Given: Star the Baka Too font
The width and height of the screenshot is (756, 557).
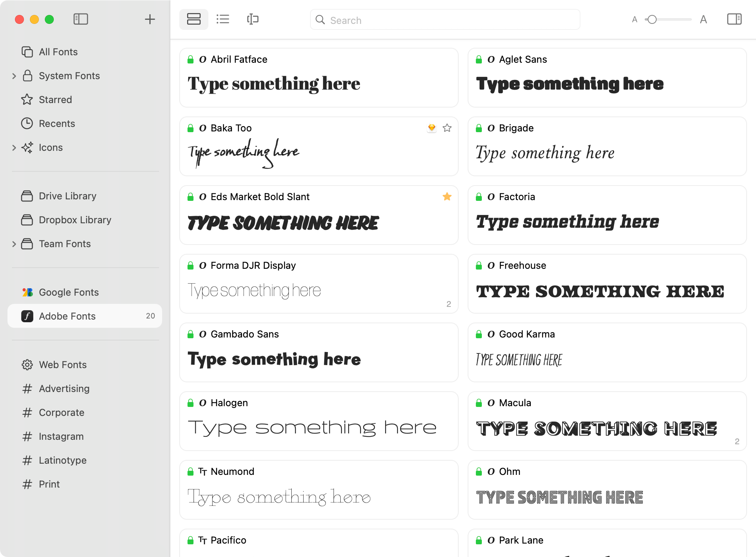Looking at the screenshot, I should pyautogui.click(x=447, y=128).
